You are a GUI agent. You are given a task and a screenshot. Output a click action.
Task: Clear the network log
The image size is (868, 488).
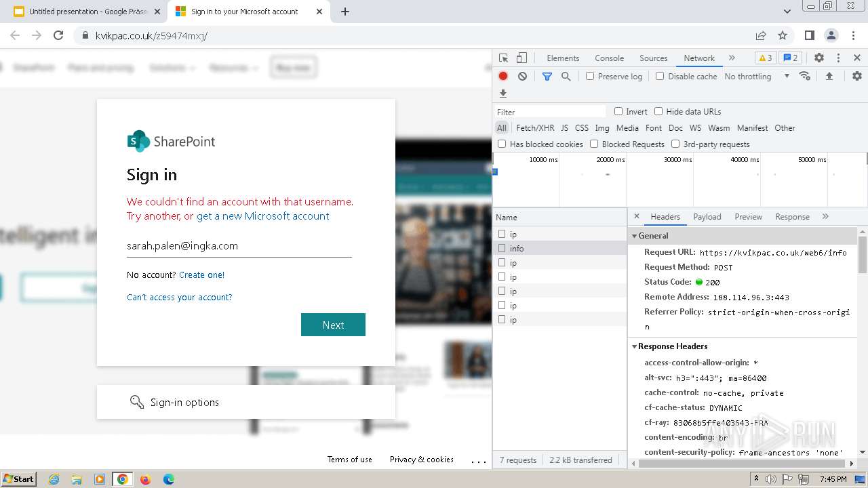[522, 77]
